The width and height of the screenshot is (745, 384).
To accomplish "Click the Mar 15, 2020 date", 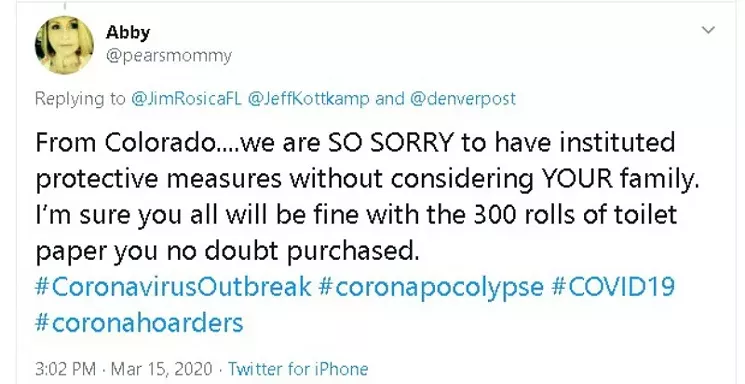I will (162, 369).
